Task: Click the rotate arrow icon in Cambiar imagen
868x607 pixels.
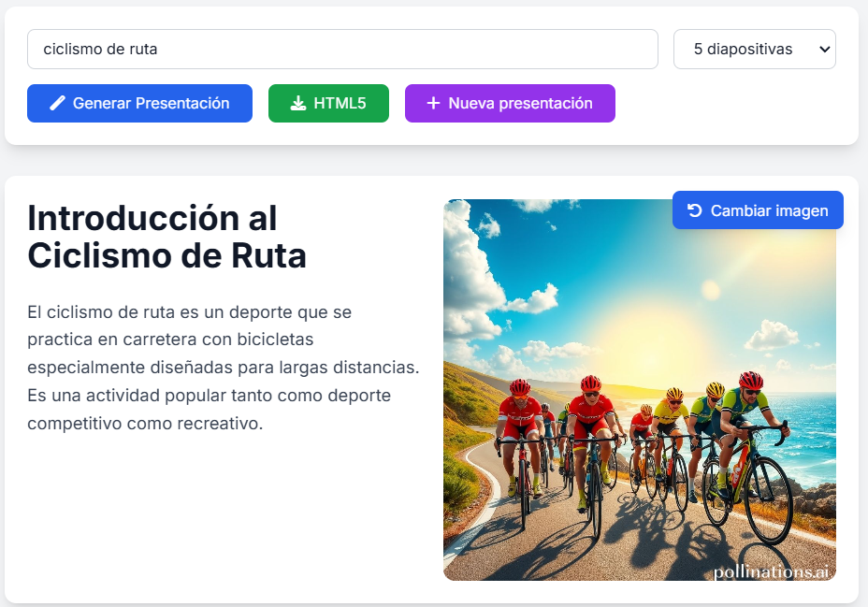Action: [694, 210]
